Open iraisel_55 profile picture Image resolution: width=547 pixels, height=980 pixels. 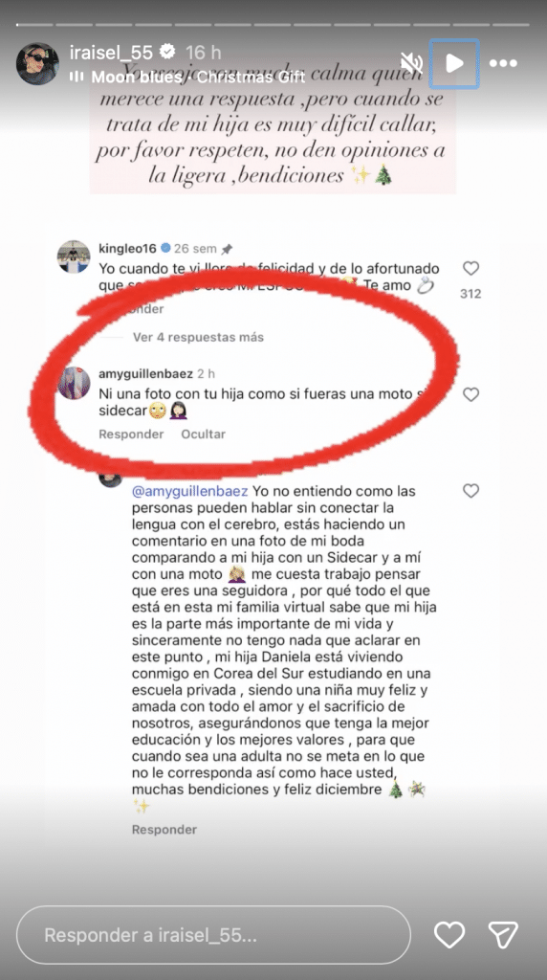(x=37, y=64)
